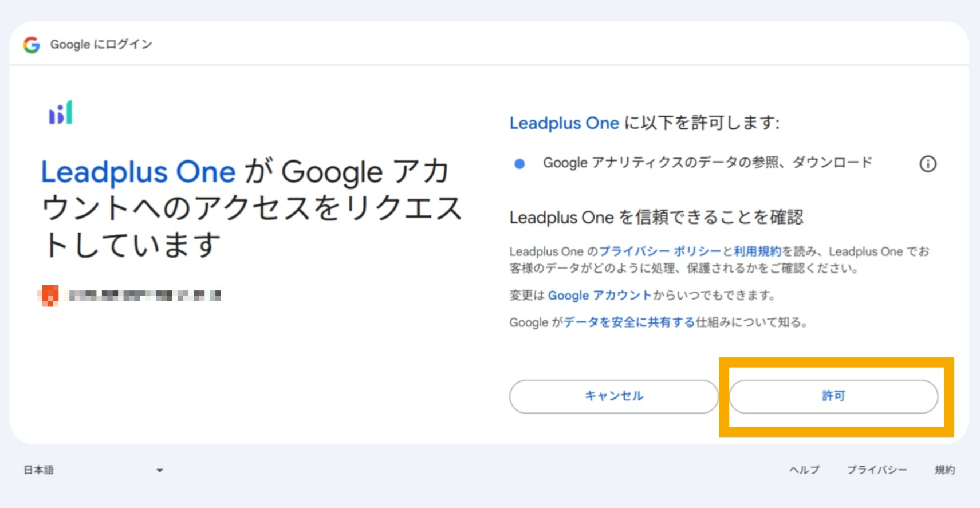
Task: Click the language dropdown arrow
Action: (160, 471)
